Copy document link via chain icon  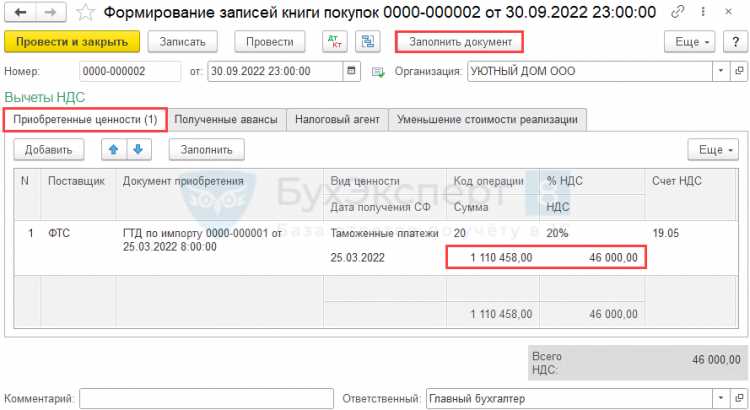(677, 12)
